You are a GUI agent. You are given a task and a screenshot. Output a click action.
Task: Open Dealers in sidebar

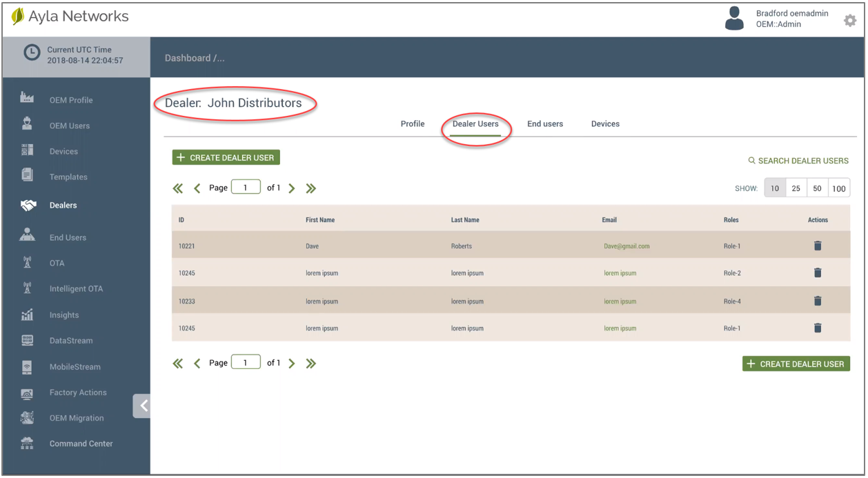63,206
